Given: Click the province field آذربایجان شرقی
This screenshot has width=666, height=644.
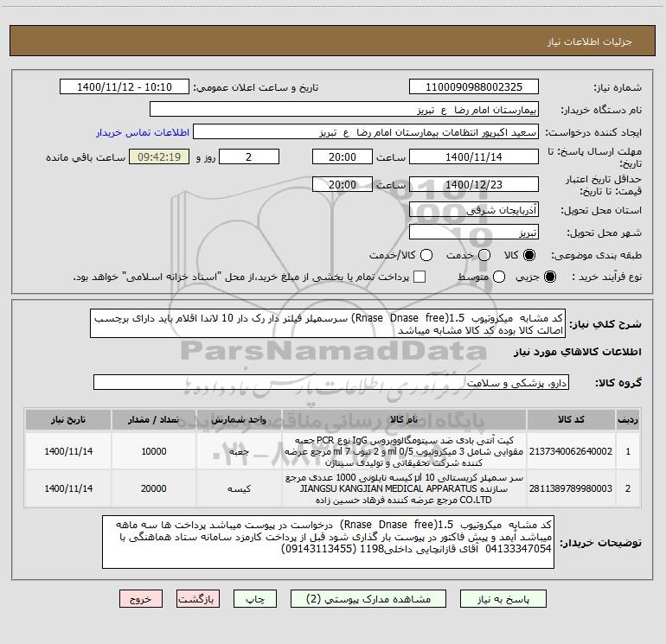Looking at the screenshot, I should click(474, 210).
